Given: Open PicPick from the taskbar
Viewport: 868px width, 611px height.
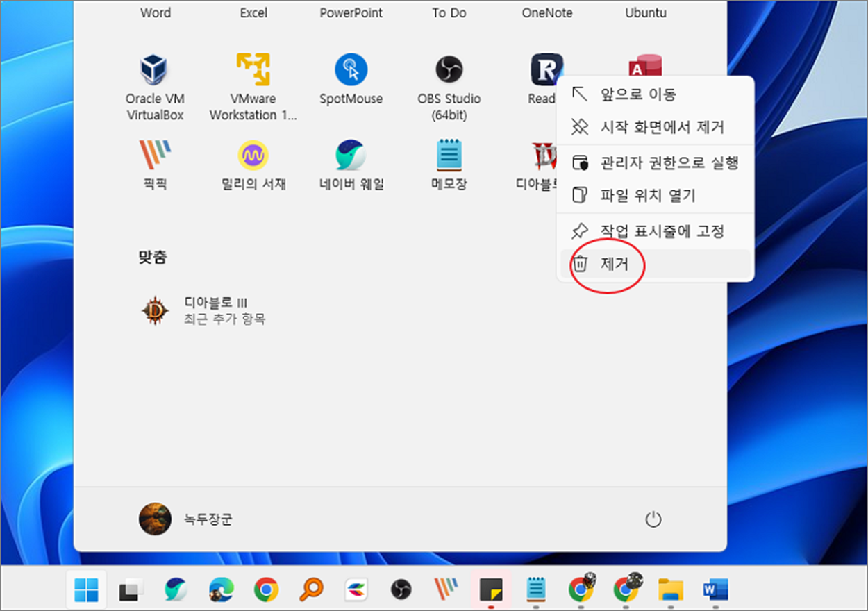Looking at the screenshot, I should (x=446, y=590).
